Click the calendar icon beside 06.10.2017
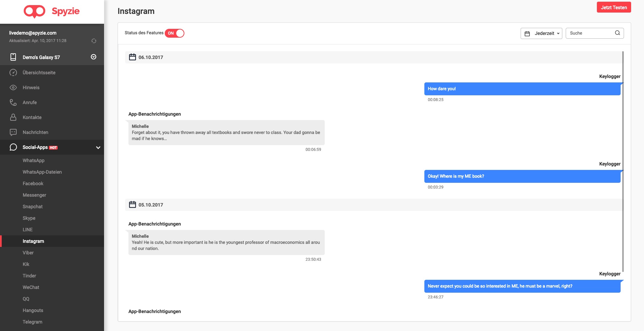This screenshot has width=644, height=331. (133, 57)
